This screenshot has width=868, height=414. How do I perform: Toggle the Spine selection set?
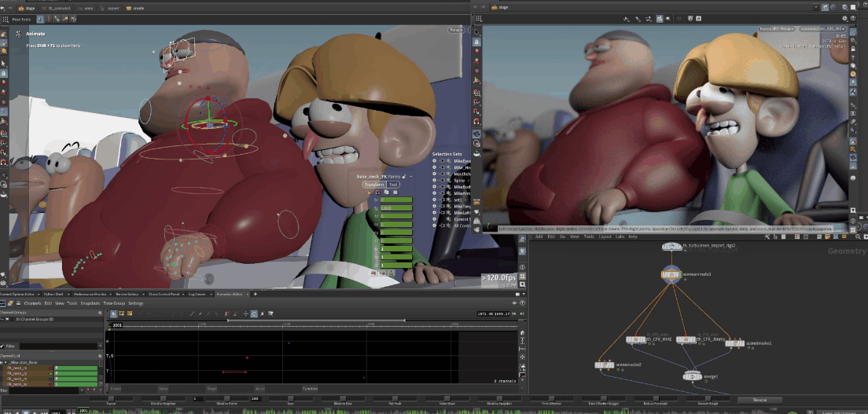[x=434, y=180]
